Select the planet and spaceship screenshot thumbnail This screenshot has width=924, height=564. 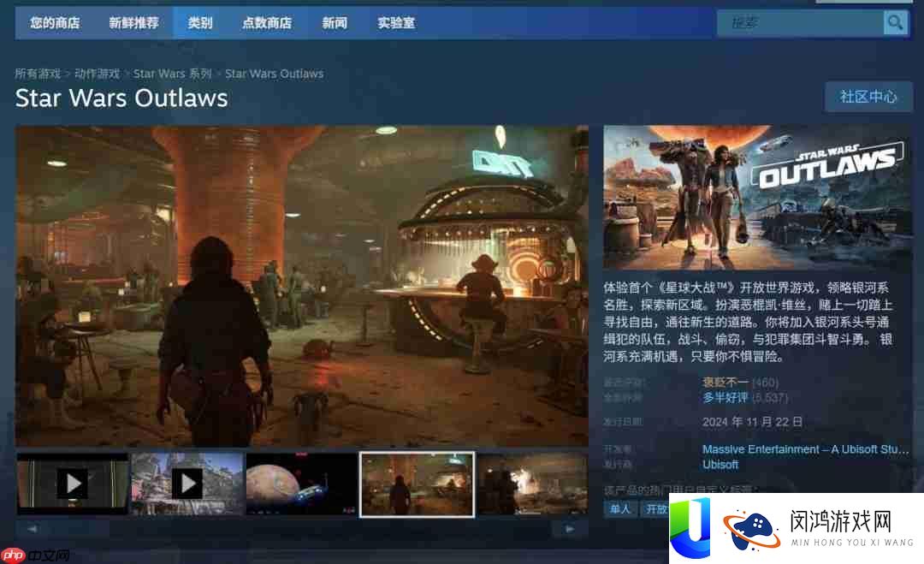click(x=301, y=484)
